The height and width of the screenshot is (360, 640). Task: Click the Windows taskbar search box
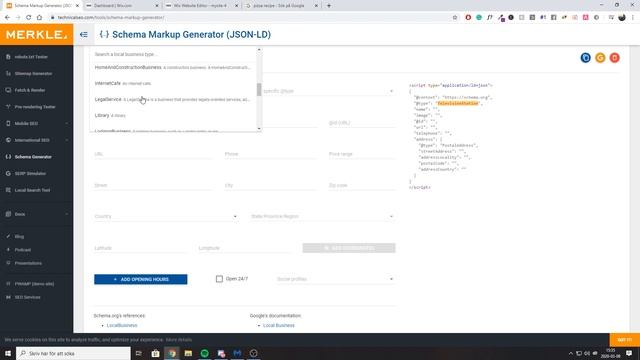point(73,353)
